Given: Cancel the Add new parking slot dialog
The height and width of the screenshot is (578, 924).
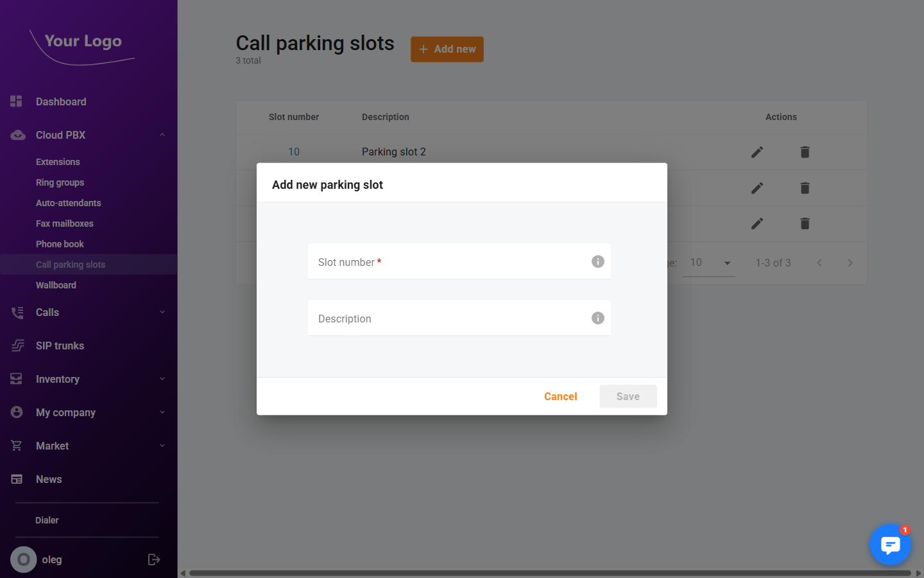Looking at the screenshot, I should coord(560,396).
